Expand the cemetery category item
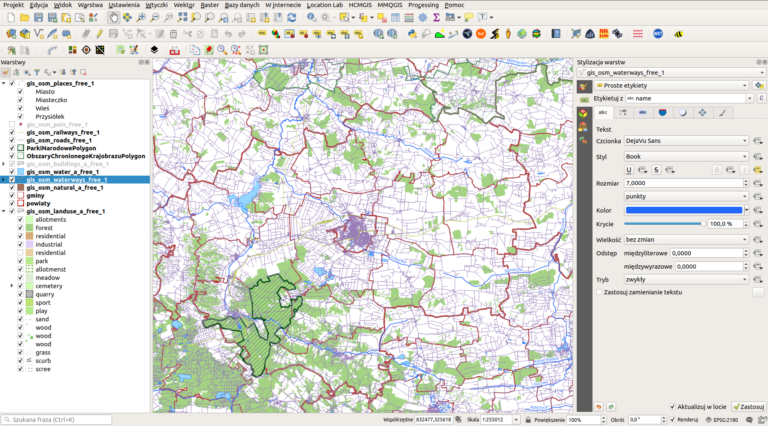The image size is (768, 426). click(12, 286)
